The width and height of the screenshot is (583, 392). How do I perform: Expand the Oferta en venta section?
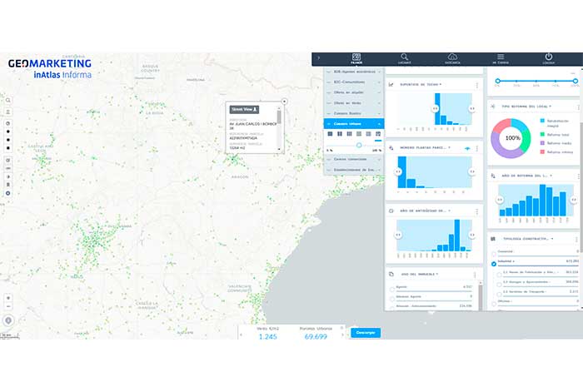(x=354, y=103)
